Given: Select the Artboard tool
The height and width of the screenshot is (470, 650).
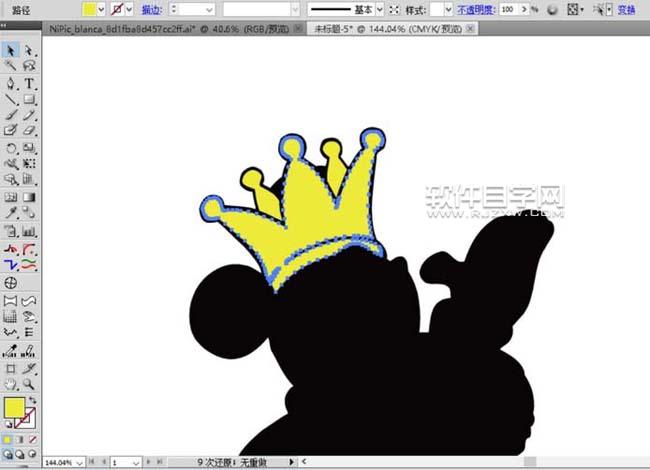Looking at the screenshot, I should (11, 368).
